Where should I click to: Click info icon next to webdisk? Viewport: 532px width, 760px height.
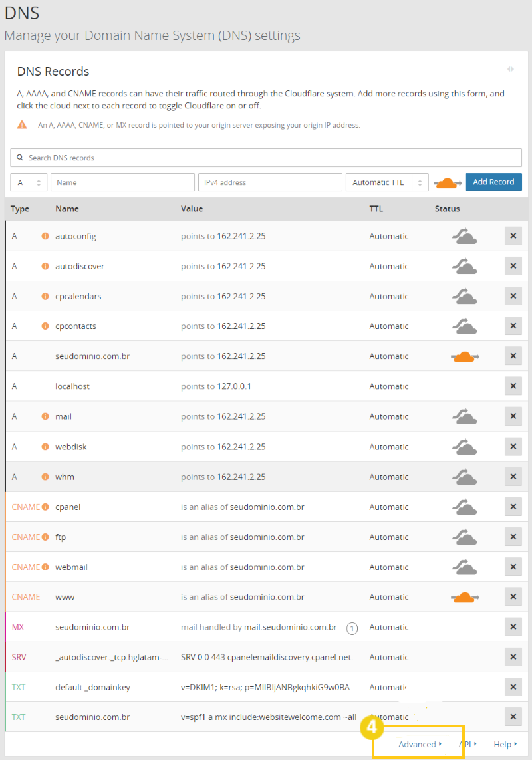coord(45,446)
